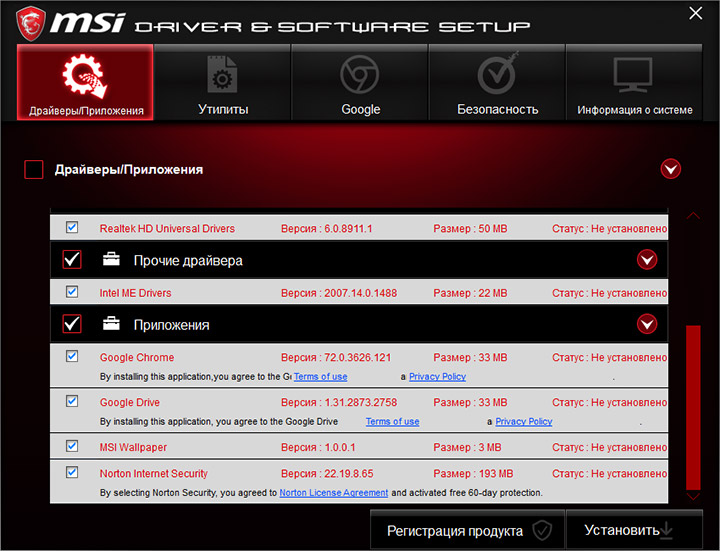Click the Realtek HD Universal Drivers name
Screen dimensions: 720x551
pyautogui.click(x=167, y=229)
